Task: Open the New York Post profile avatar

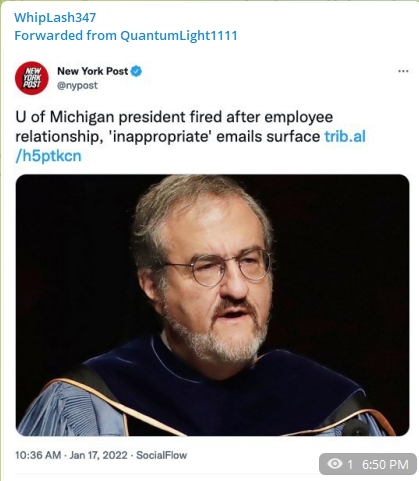Action: click(x=32, y=78)
